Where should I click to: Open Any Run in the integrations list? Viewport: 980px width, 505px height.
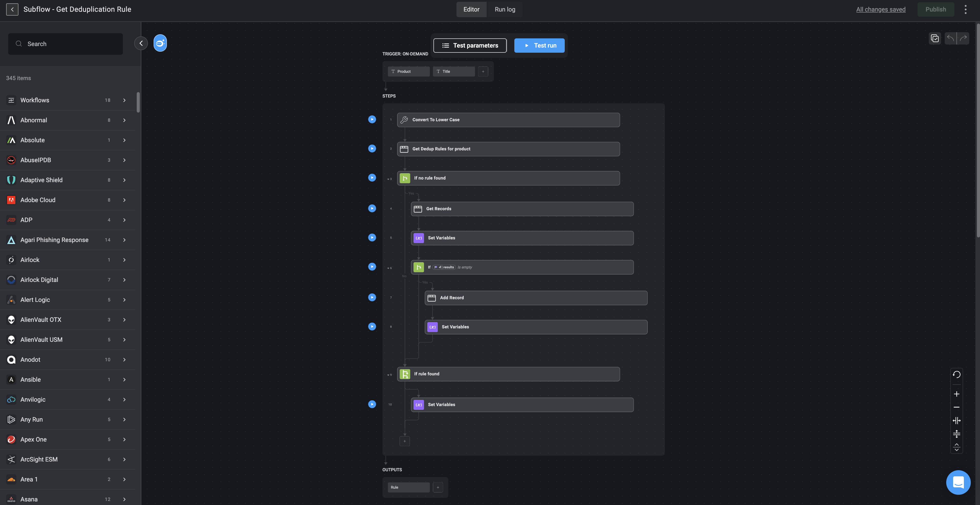[x=68, y=420]
